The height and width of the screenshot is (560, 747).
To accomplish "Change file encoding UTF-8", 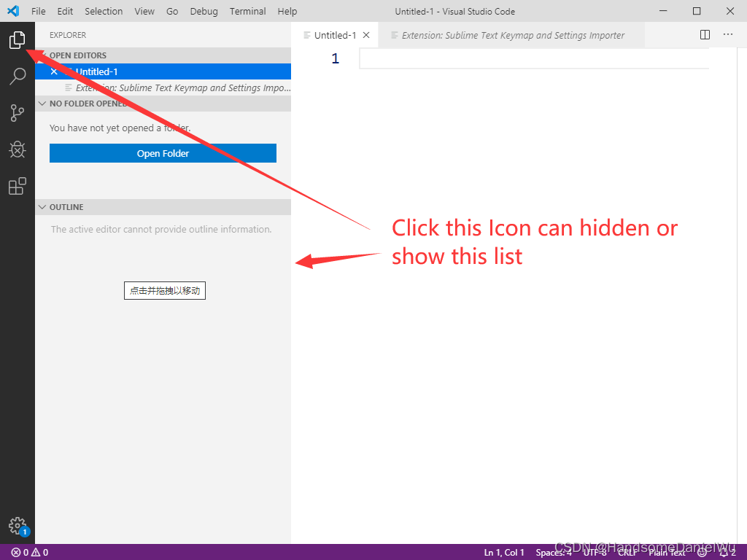I will pyautogui.click(x=595, y=553).
